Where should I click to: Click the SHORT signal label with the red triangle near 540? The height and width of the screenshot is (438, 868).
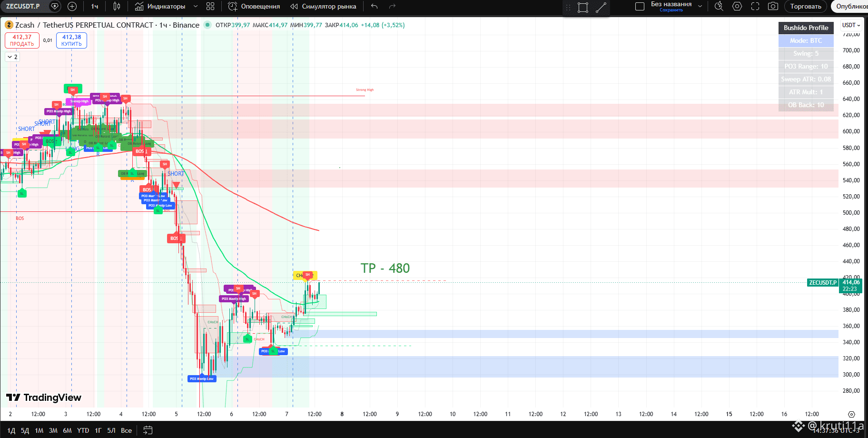pyautogui.click(x=176, y=174)
